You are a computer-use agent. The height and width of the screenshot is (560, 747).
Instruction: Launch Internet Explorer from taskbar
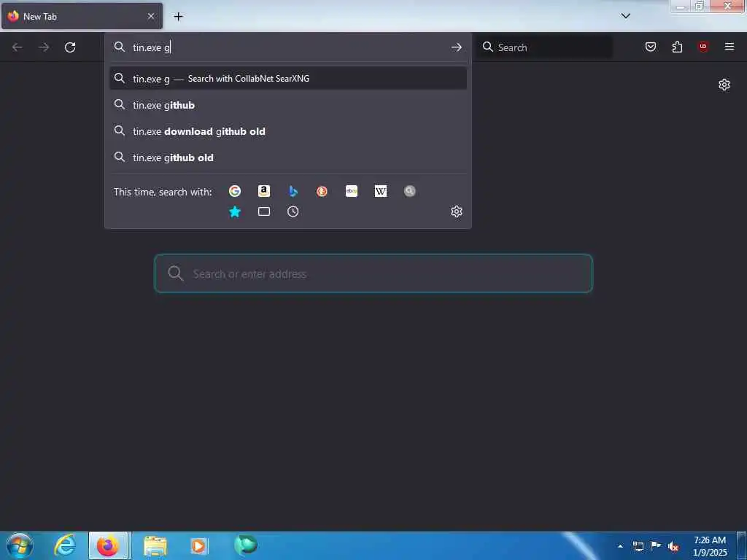tap(64, 545)
